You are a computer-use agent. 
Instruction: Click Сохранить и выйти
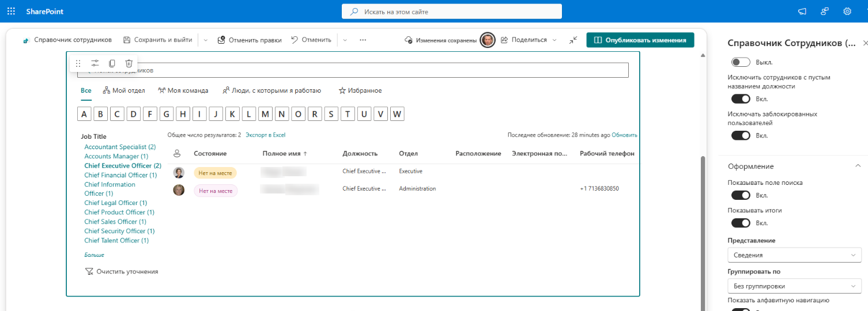[157, 40]
